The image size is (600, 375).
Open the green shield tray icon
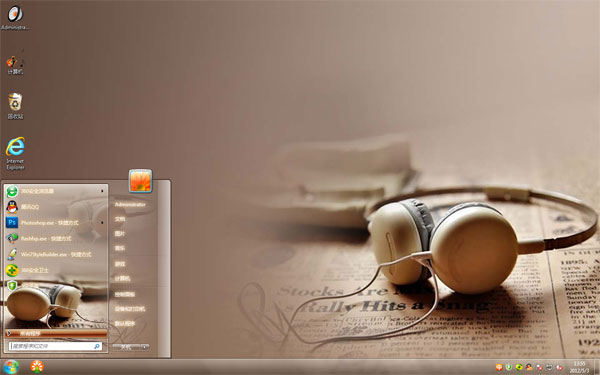click(509, 367)
